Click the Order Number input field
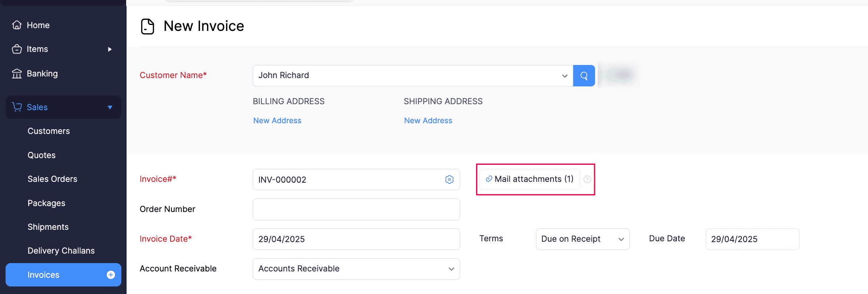Image resolution: width=868 pixels, height=294 pixels. pyautogui.click(x=356, y=209)
